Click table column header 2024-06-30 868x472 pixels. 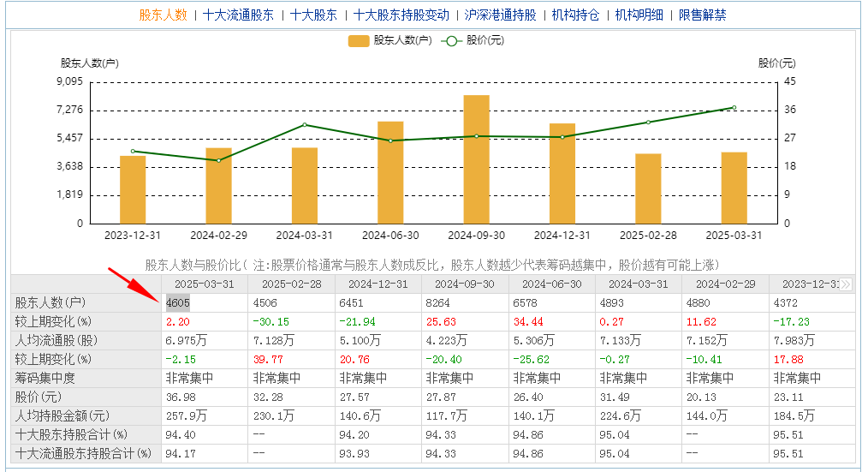click(x=552, y=284)
